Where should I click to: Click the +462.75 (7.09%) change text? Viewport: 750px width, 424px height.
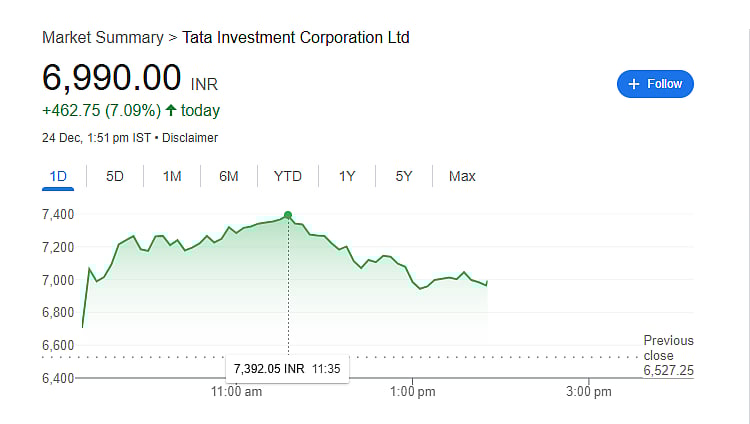101,110
